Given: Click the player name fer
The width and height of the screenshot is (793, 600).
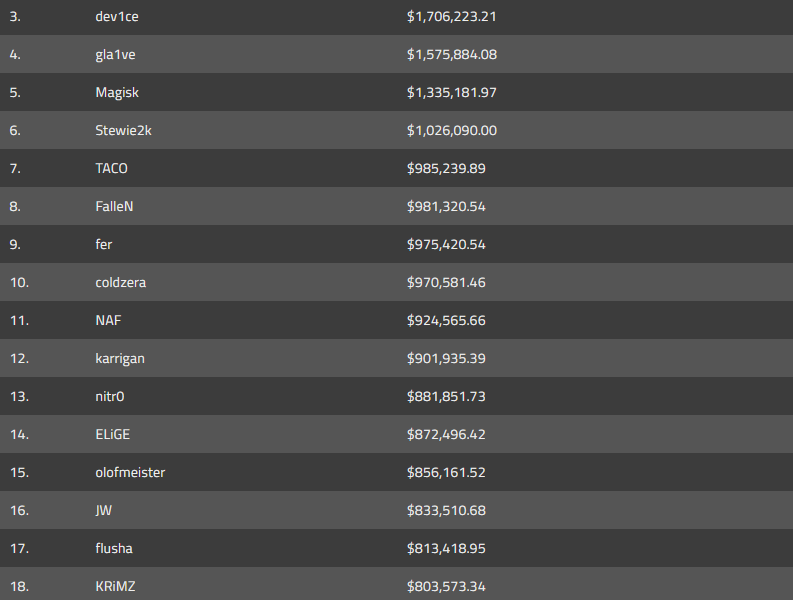Looking at the screenshot, I should 104,245.
